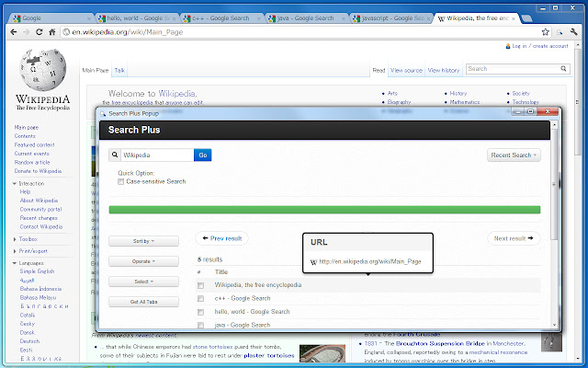Viewport: 588px width, 368px height.
Task: Click Log in / create account link
Action: pyautogui.click(x=540, y=46)
